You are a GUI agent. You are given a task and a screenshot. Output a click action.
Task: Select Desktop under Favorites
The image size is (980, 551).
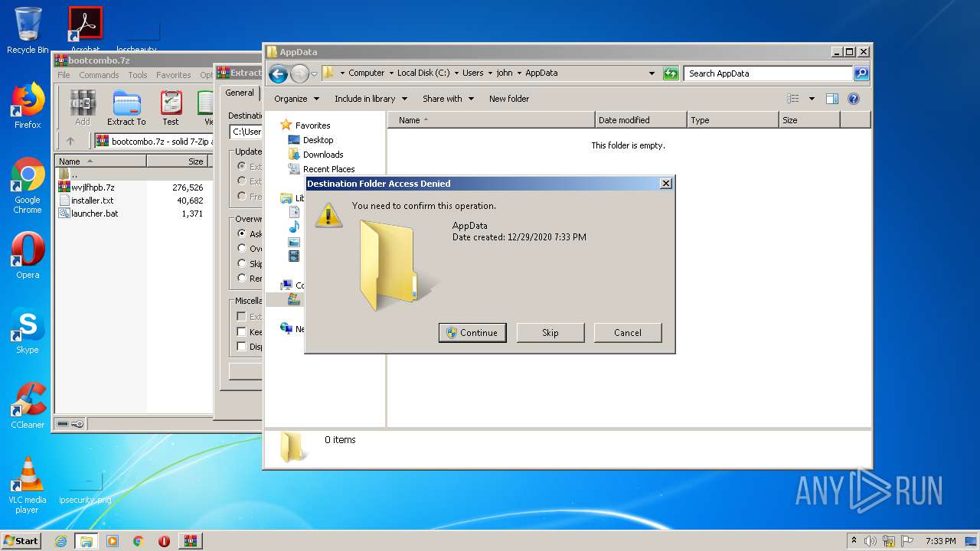(318, 140)
